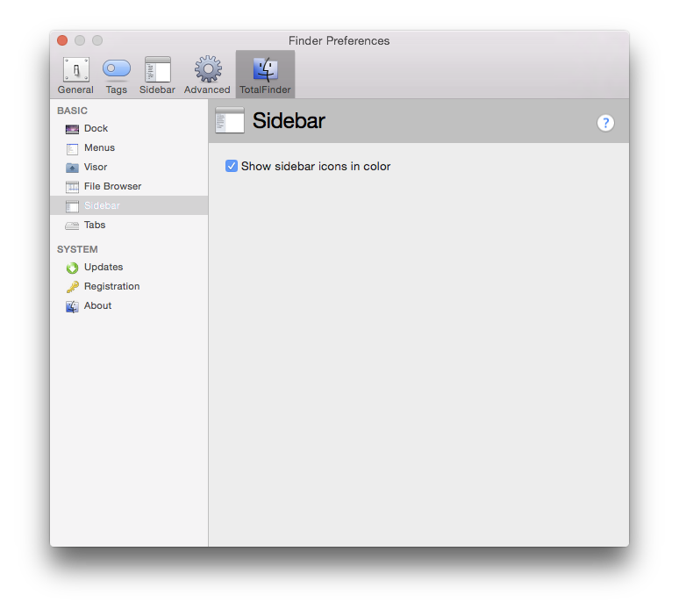This screenshot has height=616, width=679.
Task: Open the Updates label under SYSTEM
Action: (x=103, y=267)
